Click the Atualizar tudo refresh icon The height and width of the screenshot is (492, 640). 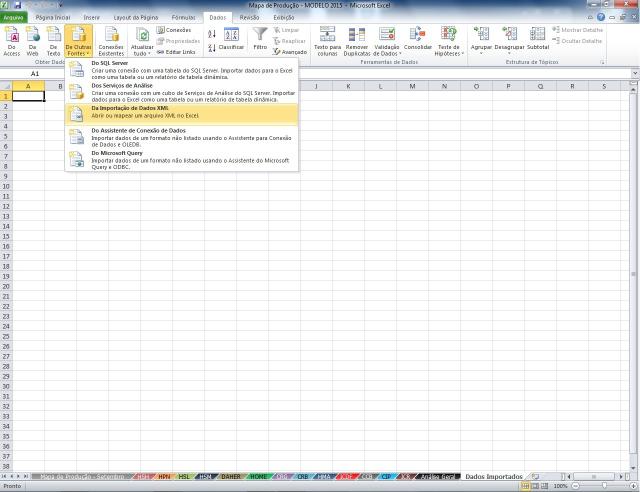(x=142, y=35)
